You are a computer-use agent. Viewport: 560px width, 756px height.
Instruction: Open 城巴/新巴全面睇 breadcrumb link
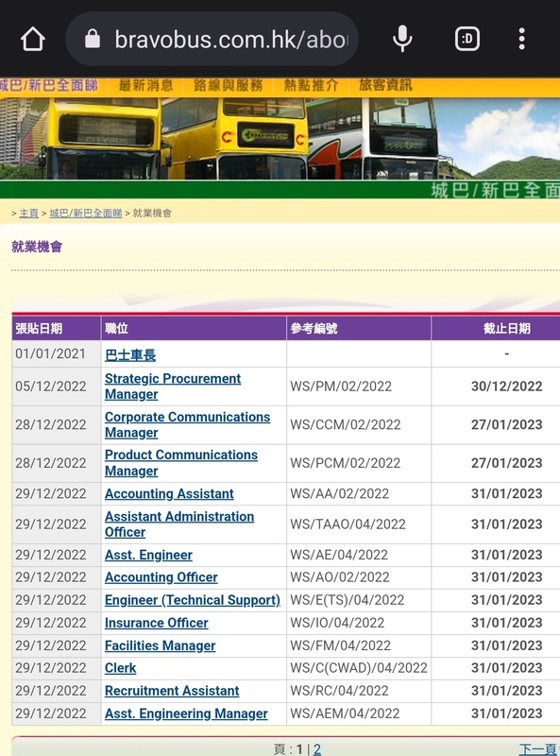(x=86, y=214)
